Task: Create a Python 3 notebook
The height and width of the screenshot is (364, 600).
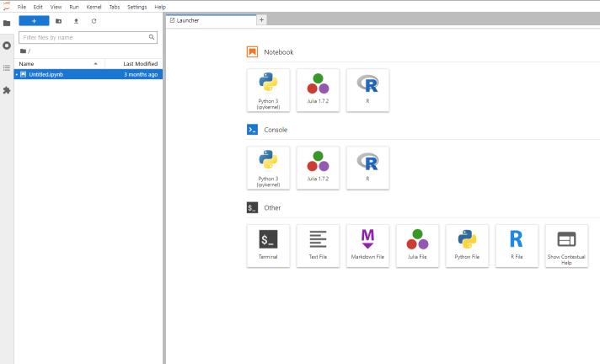Action: click(x=268, y=90)
